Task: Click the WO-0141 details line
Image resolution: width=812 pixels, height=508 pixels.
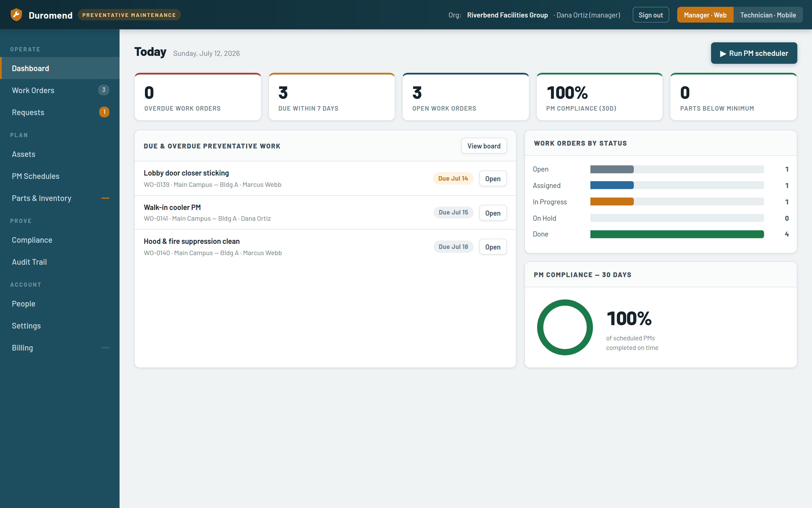Action: [207, 218]
